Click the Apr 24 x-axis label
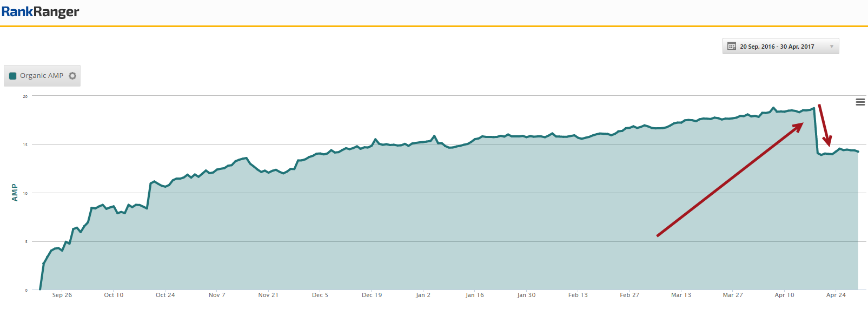868x309 pixels. tap(836, 295)
